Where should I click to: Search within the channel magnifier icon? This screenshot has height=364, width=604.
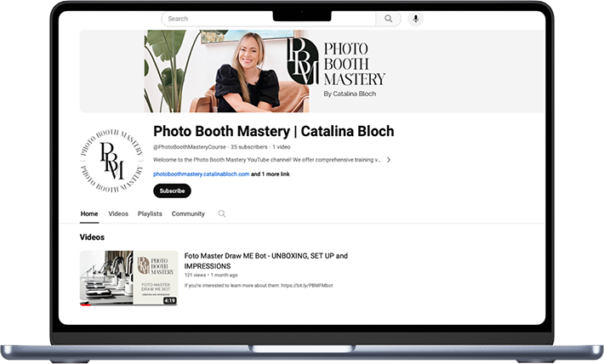point(222,213)
